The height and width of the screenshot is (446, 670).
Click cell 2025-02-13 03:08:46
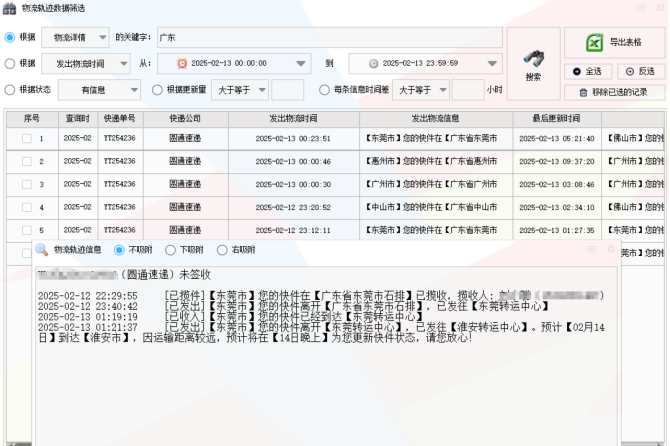557,185
